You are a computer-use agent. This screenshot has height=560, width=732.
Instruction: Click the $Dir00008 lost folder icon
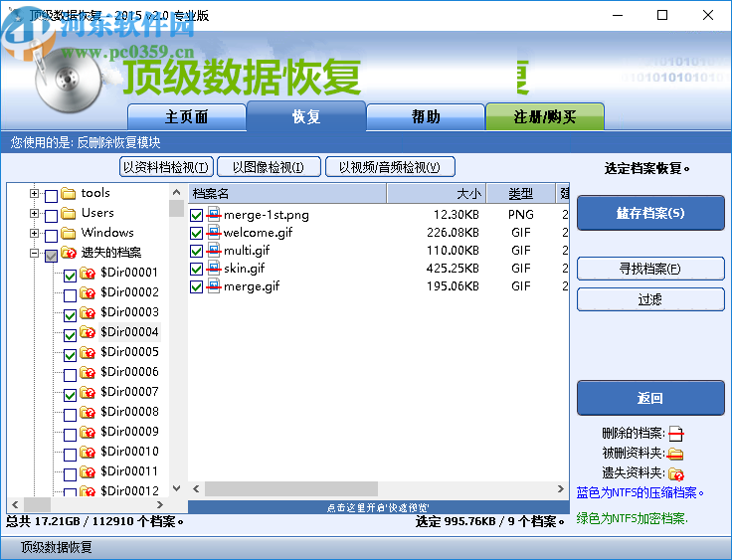pos(88,412)
